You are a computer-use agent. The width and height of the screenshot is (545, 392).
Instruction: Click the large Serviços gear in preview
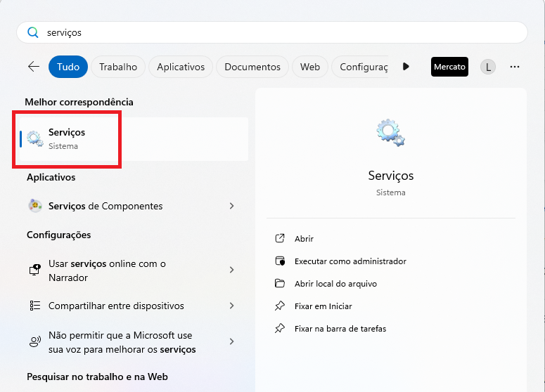(391, 133)
